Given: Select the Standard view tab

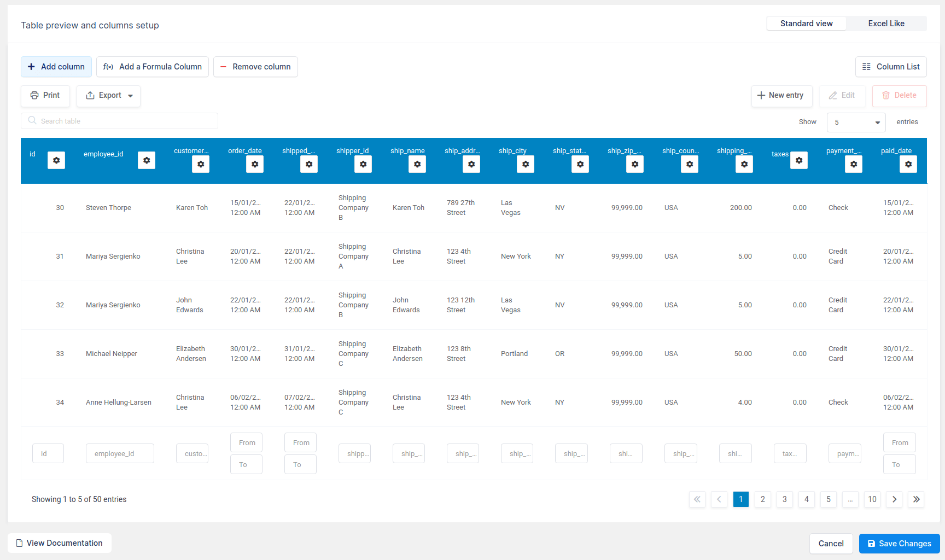Looking at the screenshot, I should click(806, 23).
